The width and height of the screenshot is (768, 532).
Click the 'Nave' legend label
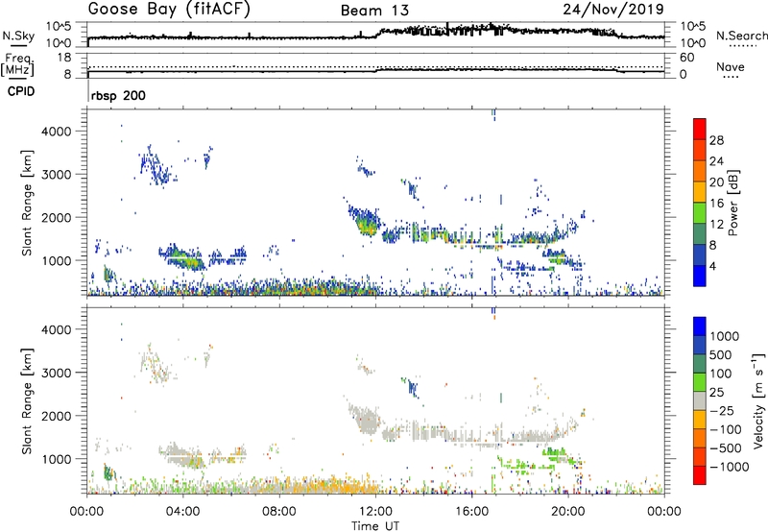(731, 66)
